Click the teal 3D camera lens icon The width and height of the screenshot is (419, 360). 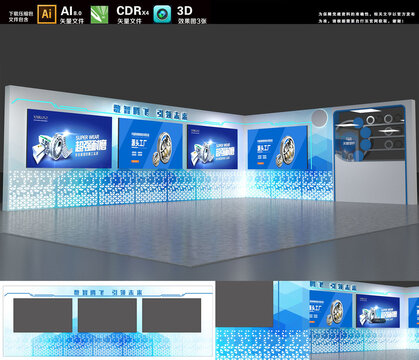point(162,14)
